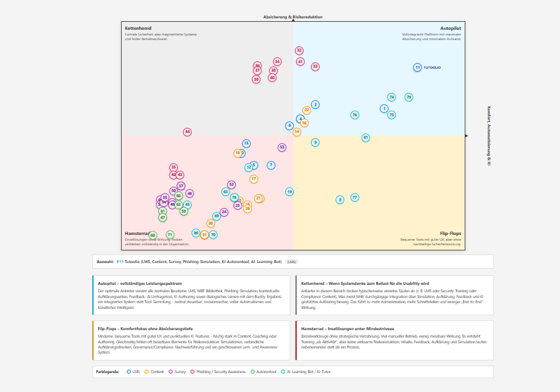Click the orange bubble numbered 22

(x=306, y=110)
